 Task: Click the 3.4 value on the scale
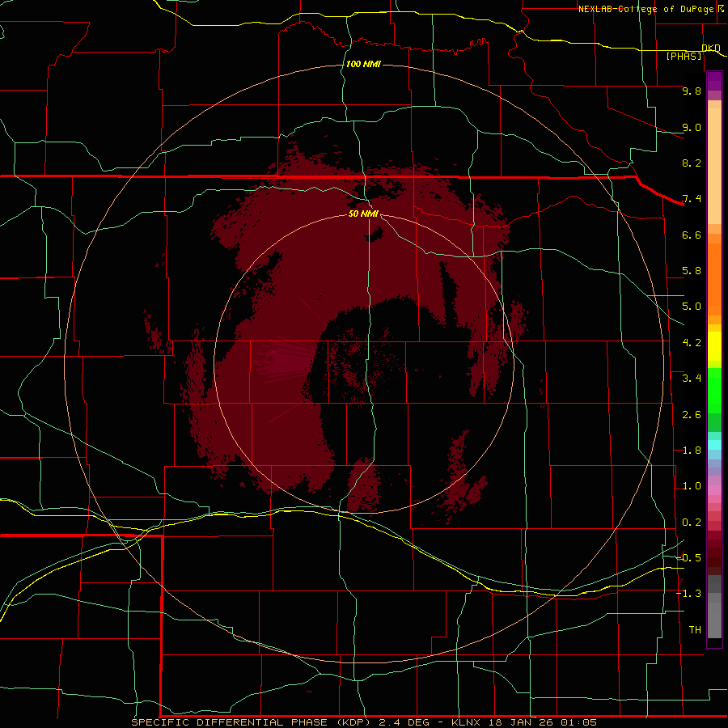(x=692, y=379)
